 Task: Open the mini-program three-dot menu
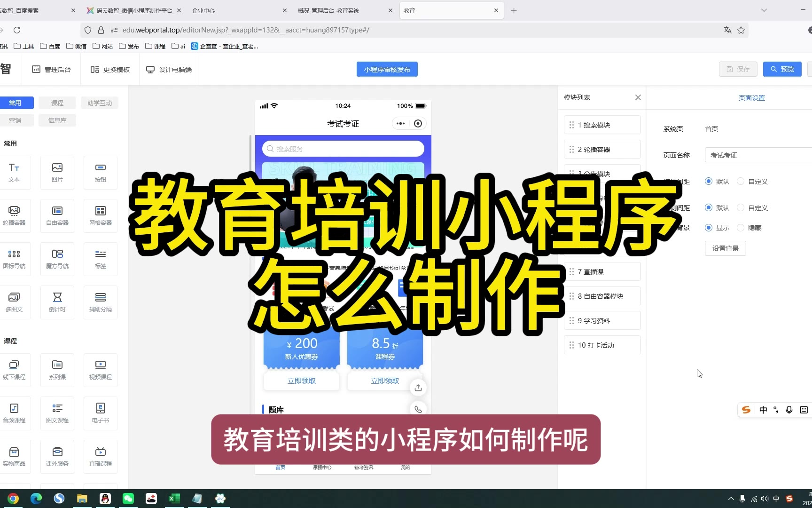tap(400, 124)
